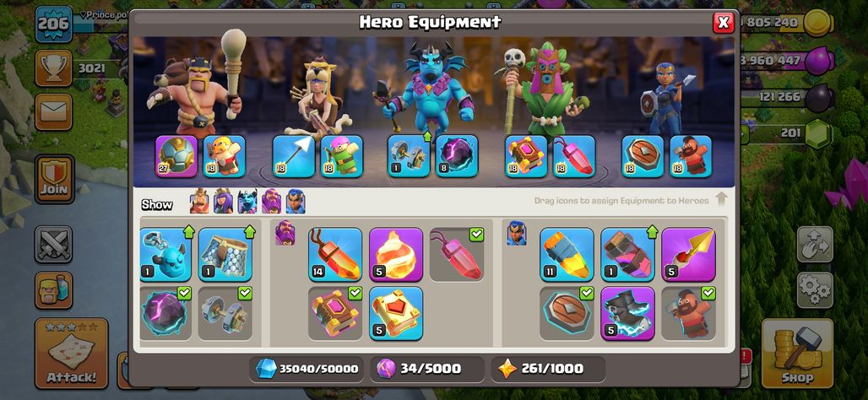Click the 35040/50000 shiny ore counter

coord(307,369)
